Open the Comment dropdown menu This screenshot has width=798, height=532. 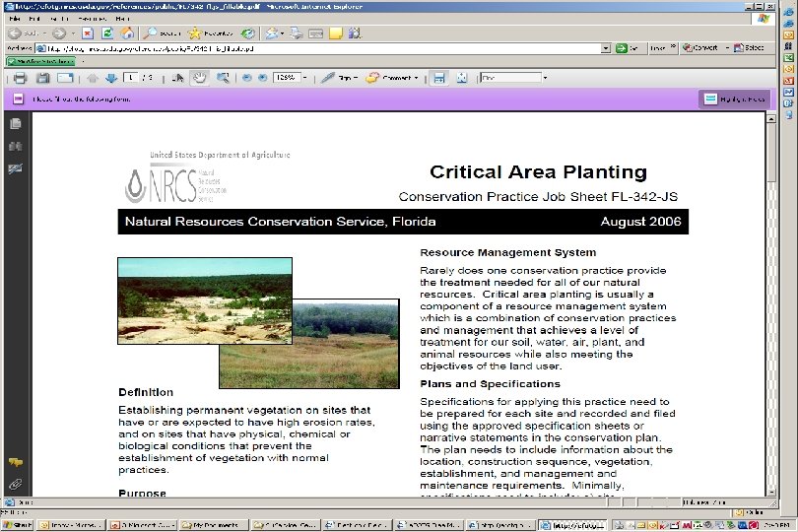417,78
